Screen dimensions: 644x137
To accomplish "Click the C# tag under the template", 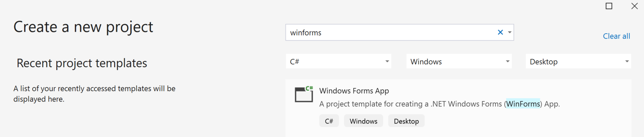I will click(x=329, y=121).
